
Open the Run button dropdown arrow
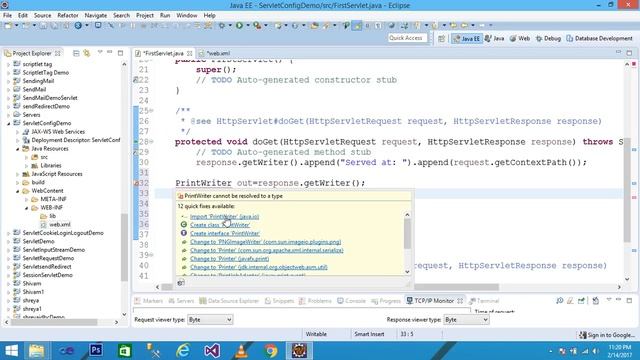[247, 25]
